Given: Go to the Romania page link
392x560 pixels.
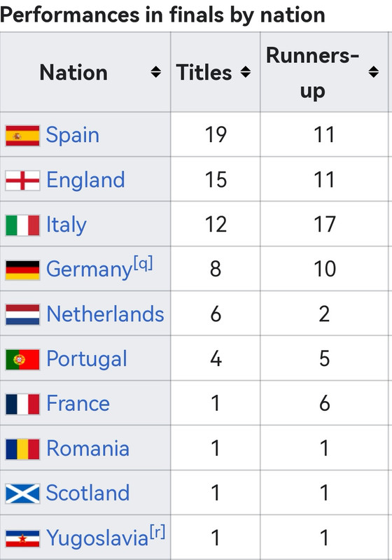Looking at the screenshot, I should click(x=87, y=448).
